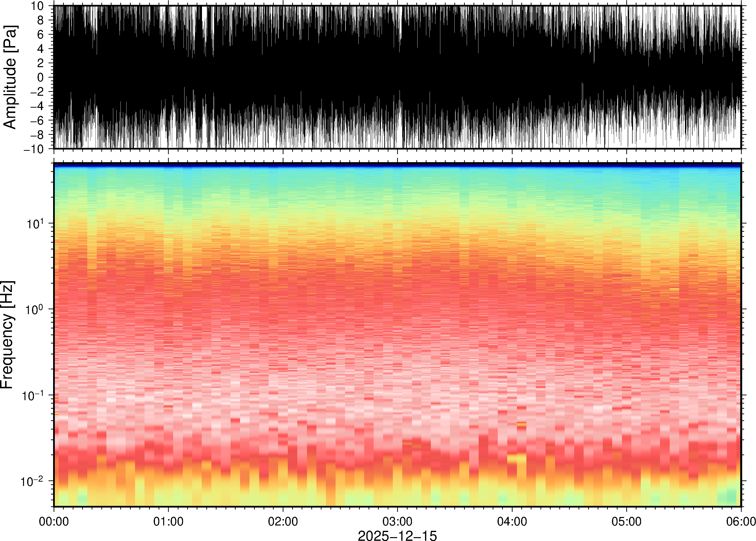Click the -10 amplitude tick label
Screen dimensions: 756x541
(x=33, y=149)
